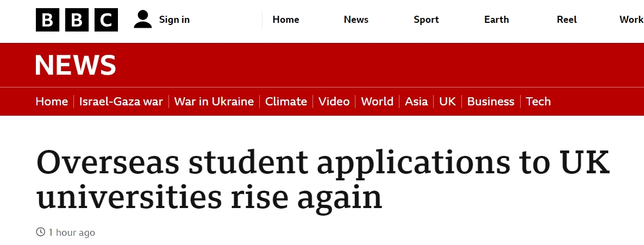
Task: Open News in top navigation
Action: click(356, 20)
